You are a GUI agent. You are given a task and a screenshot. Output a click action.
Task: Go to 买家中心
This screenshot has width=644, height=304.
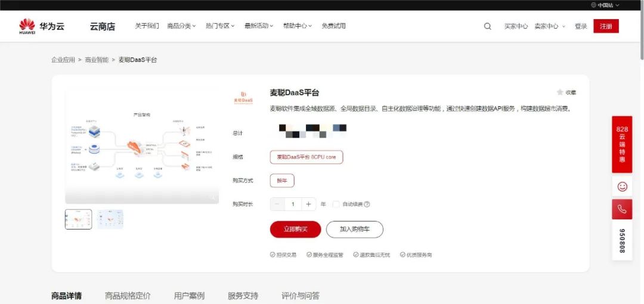516,26
